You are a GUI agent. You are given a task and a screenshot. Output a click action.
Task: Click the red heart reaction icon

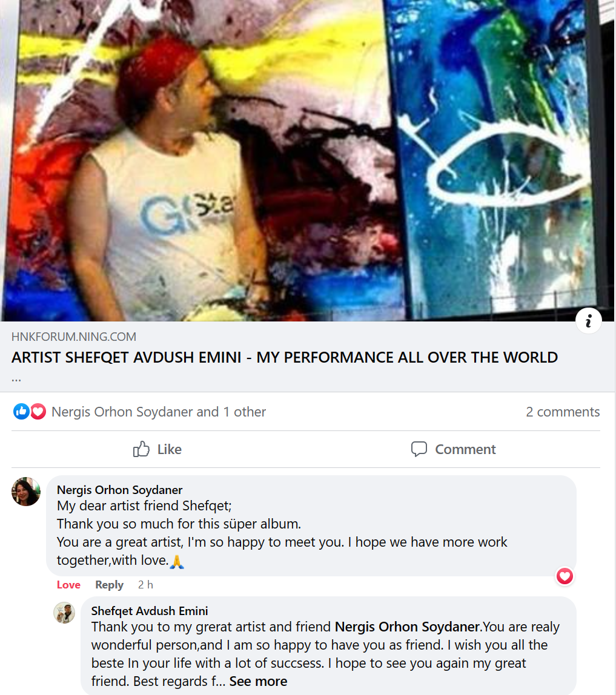click(x=38, y=412)
